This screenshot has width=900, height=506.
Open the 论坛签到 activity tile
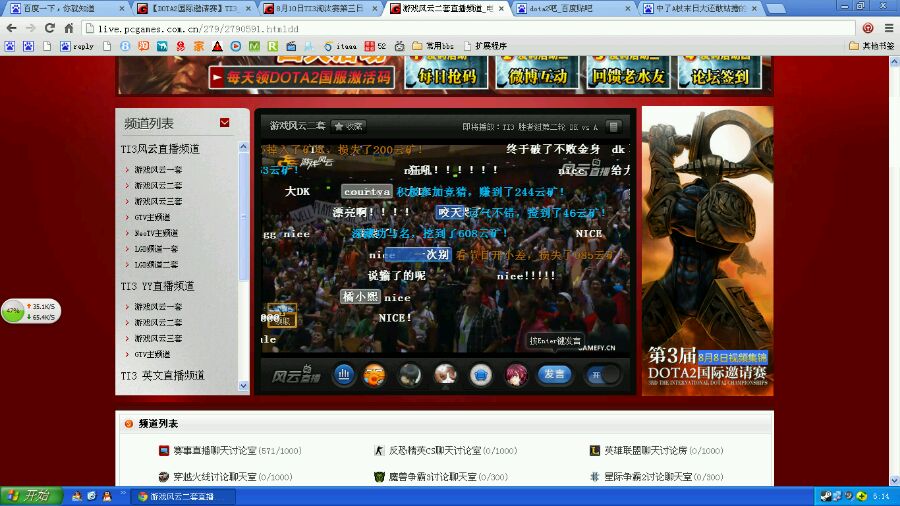pyautogui.click(x=720, y=73)
